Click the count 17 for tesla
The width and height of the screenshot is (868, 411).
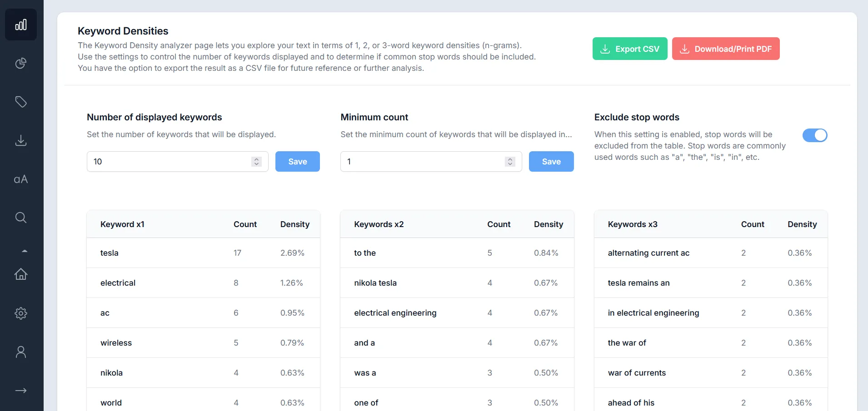(x=237, y=253)
